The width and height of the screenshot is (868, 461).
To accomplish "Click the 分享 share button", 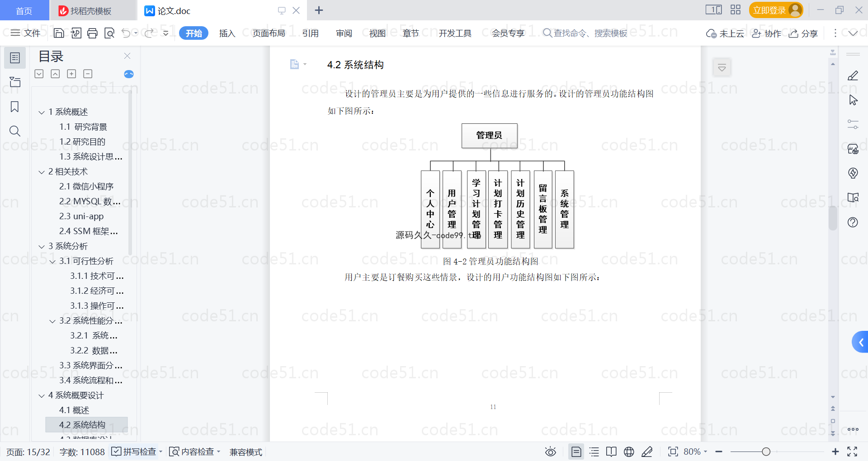I will click(803, 33).
